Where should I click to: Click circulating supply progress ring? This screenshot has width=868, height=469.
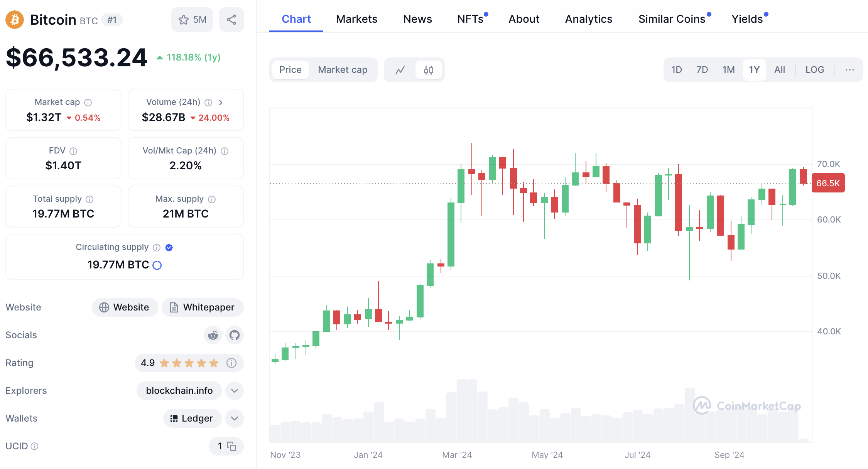[157, 265]
